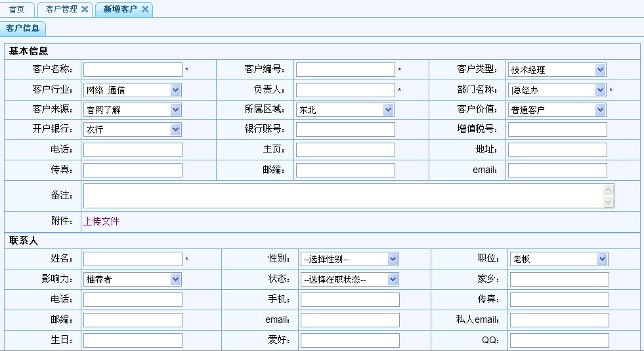Open the contact 性别 dropdown
Viewport: 644px width, 351px height.
349,259
